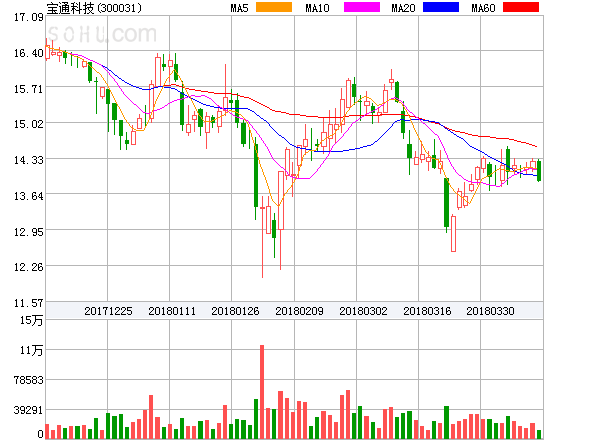The image size is (600, 440).
Task: Click the 17.09 price axis label
Action: coord(29,17)
